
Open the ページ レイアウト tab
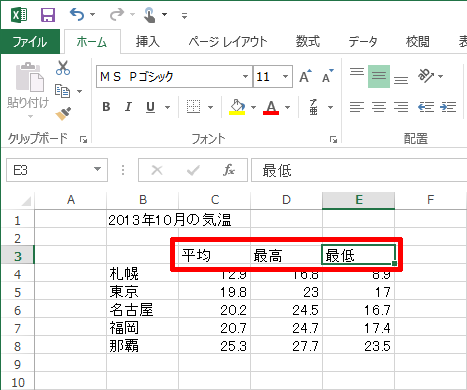pos(228,42)
